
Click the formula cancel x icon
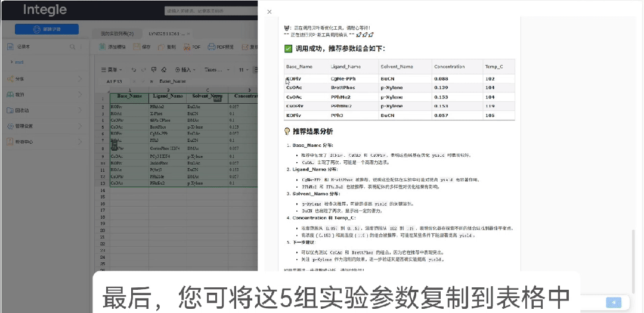pyautogui.click(x=135, y=81)
